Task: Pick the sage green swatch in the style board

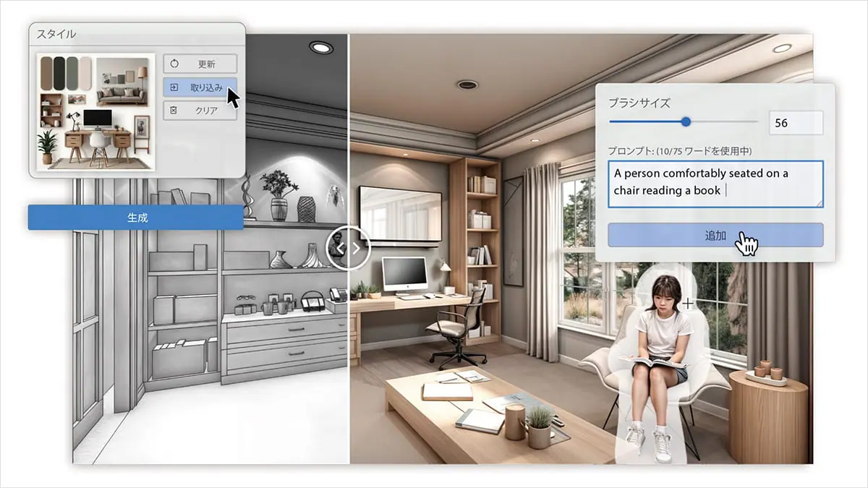Action: [72, 72]
